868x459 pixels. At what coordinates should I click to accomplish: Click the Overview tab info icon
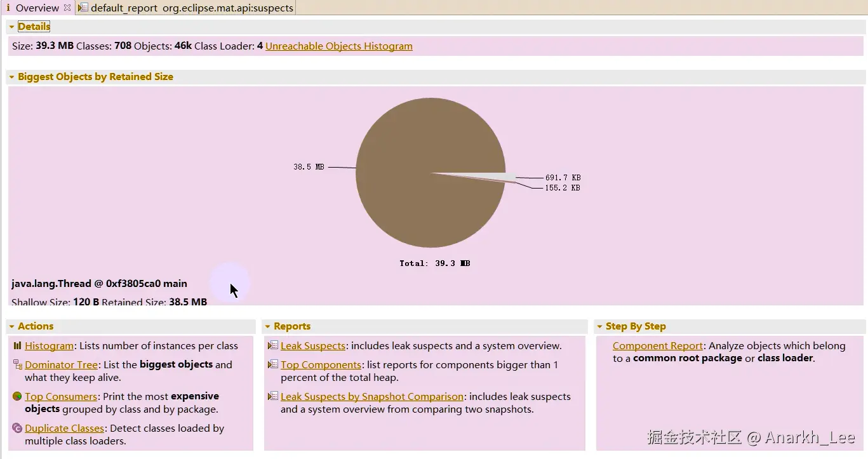[8, 8]
